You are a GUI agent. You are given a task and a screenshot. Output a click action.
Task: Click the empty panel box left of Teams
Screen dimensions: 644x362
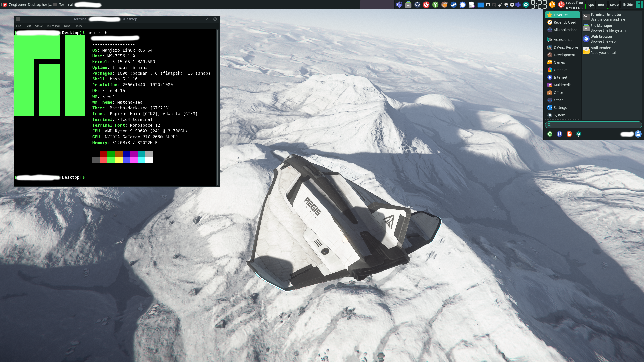pos(377,5)
